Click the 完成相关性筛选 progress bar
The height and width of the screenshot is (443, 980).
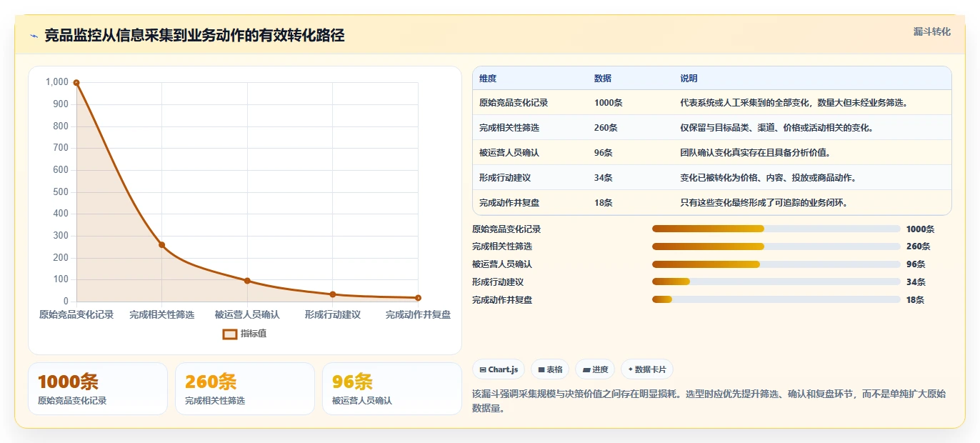click(x=776, y=247)
